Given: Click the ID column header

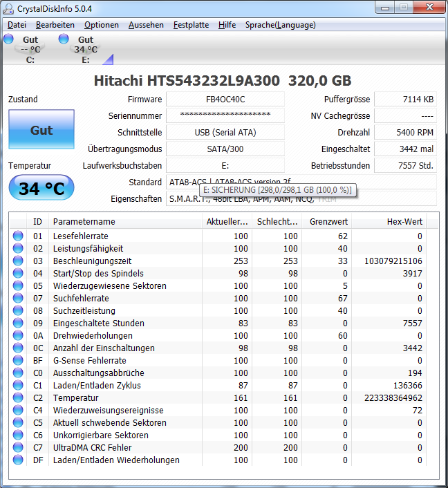Looking at the screenshot, I should pyautogui.click(x=37, y=222).
